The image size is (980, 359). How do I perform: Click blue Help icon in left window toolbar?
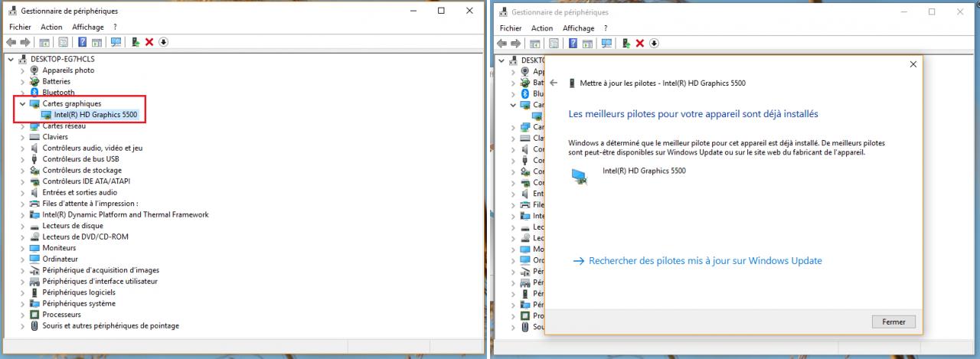click(81, 42)
